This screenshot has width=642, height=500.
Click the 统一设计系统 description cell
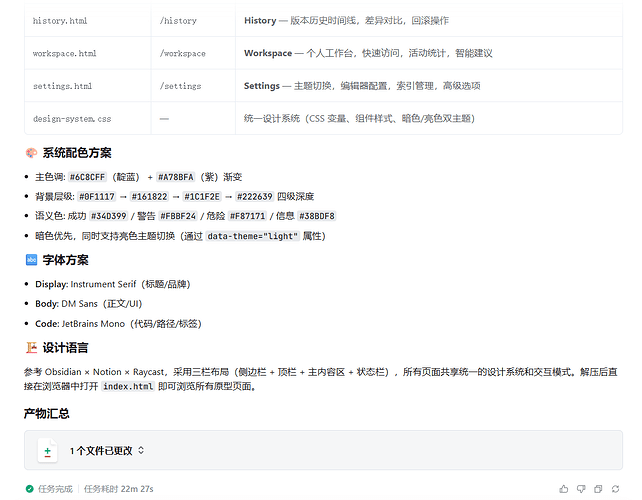(429, 119)
